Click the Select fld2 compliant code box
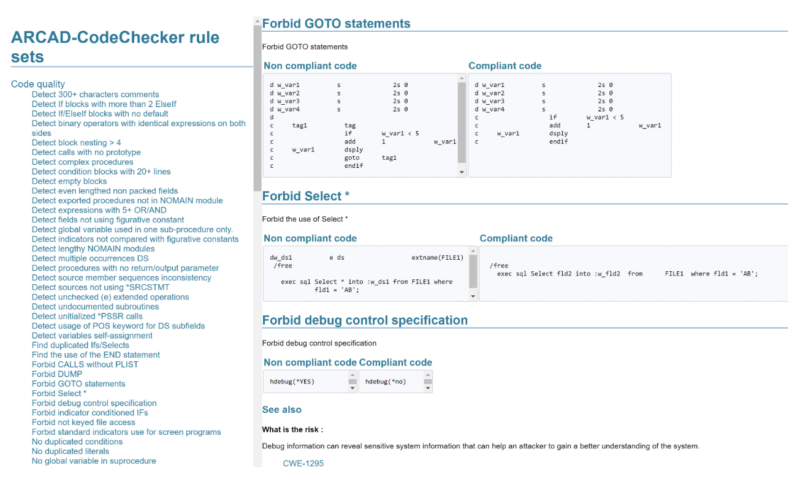800x482 pixels. tap(633, 273)
